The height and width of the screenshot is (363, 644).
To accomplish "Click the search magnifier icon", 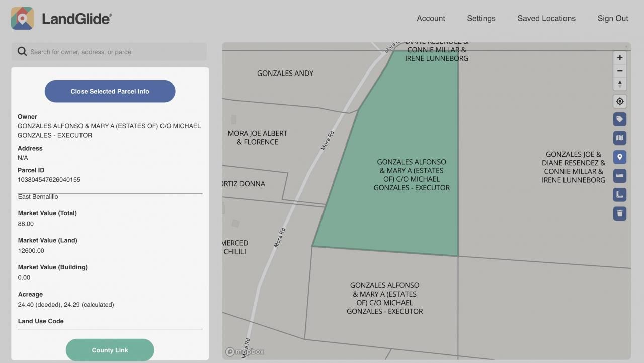I will 22,52.
